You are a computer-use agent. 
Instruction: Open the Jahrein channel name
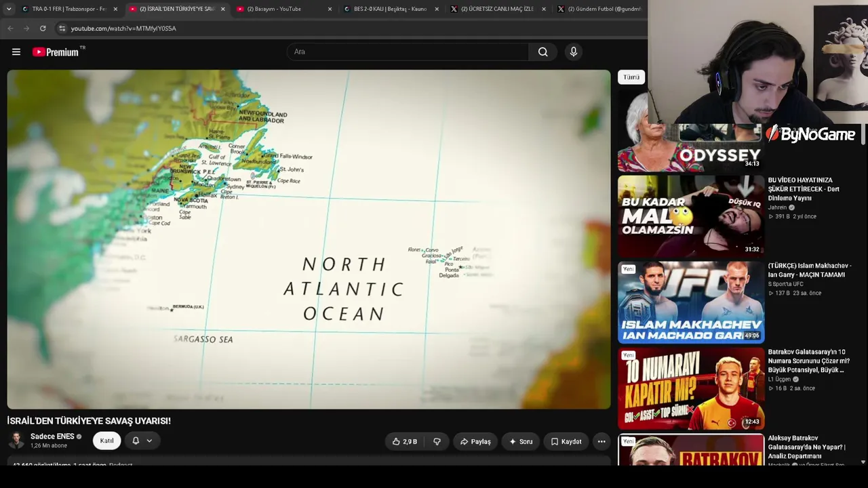778,207
